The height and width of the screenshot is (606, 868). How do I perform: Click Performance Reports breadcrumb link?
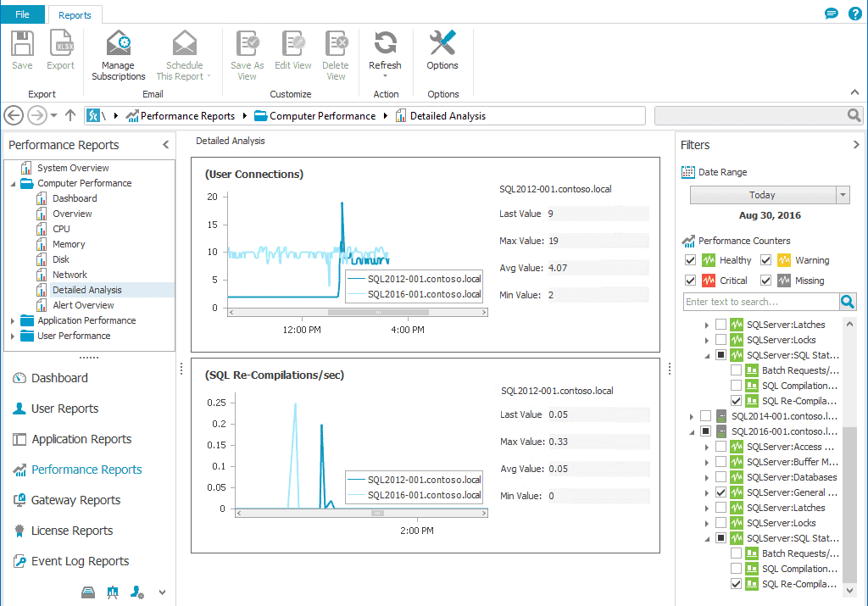(187, 115)
